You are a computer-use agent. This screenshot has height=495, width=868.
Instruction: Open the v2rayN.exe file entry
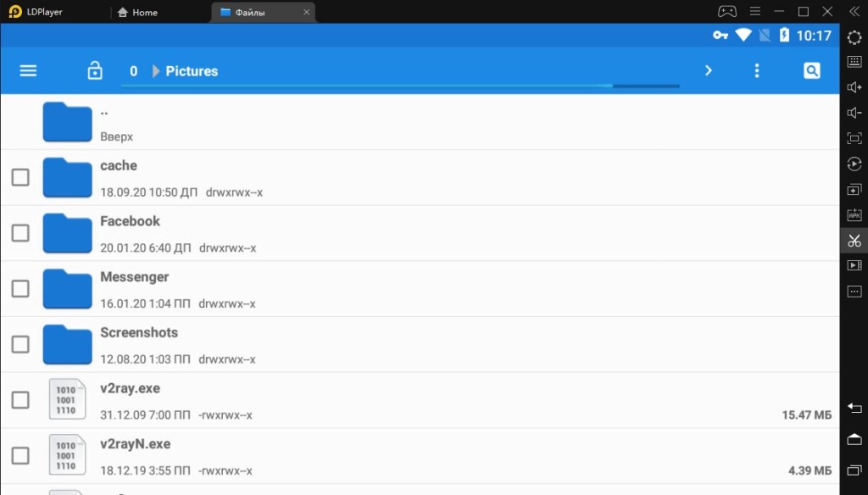pos(136,444)
